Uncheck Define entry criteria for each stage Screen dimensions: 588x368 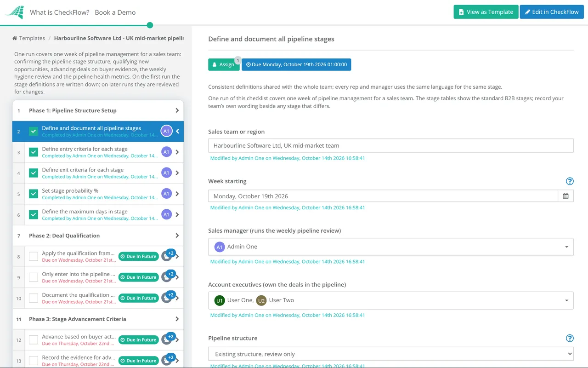pyautogui.click(x=34, y=152)
